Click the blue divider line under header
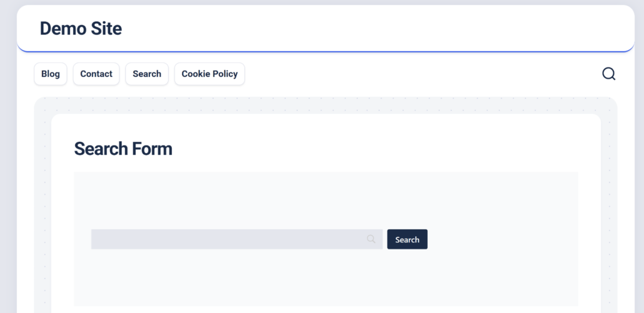 pyautogui.click(x=325, y=51)
